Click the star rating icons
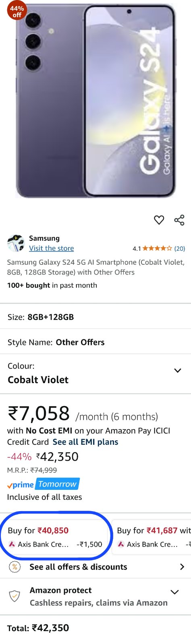 click(157, 248)
